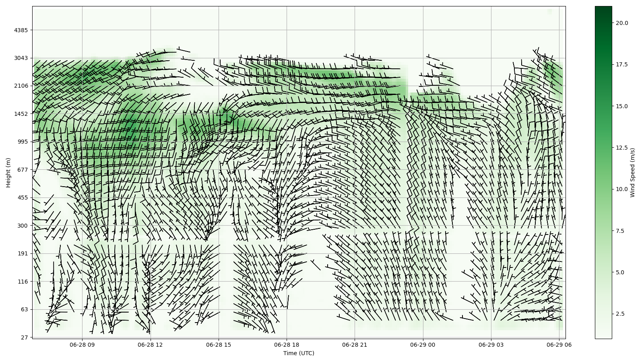The image size is (644, 362).
Task: Click the 'Wind Speed (m/s)' colorbar label
Action: coord(632,173)
